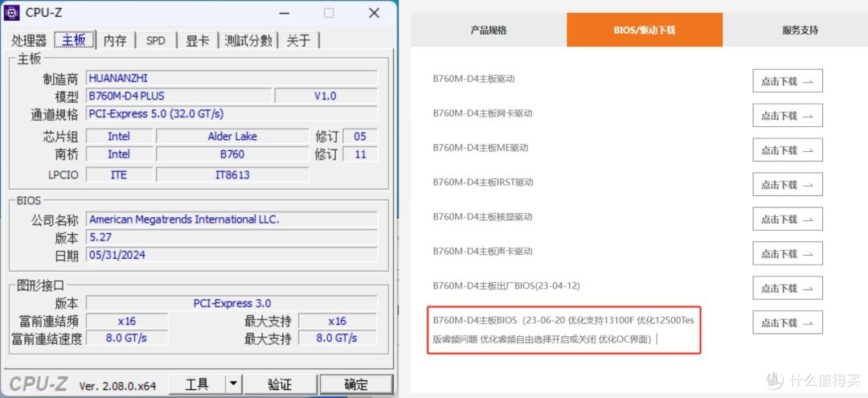Click the 工具 button in CPU-Z
The image size is (868, 398).
[x=198, y=384]
